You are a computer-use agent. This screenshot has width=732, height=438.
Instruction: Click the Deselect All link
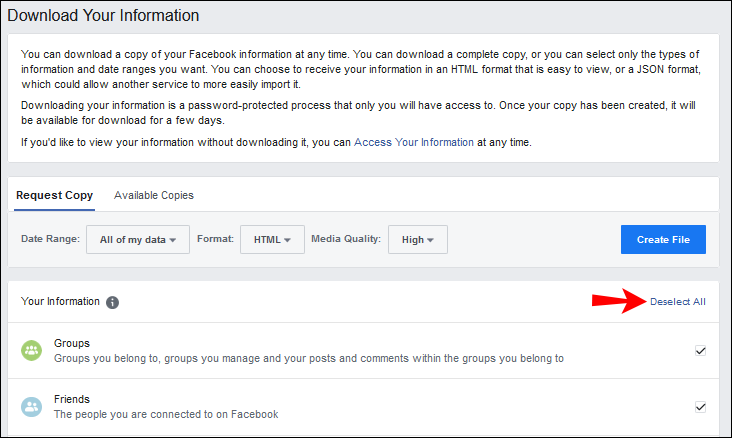[677, 302]
